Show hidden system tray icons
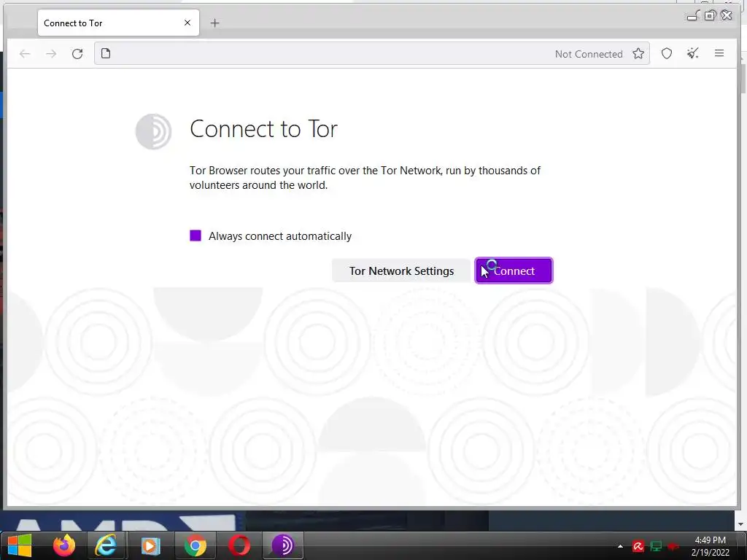This screenshot has width=747, height=560. coord(620,546)
